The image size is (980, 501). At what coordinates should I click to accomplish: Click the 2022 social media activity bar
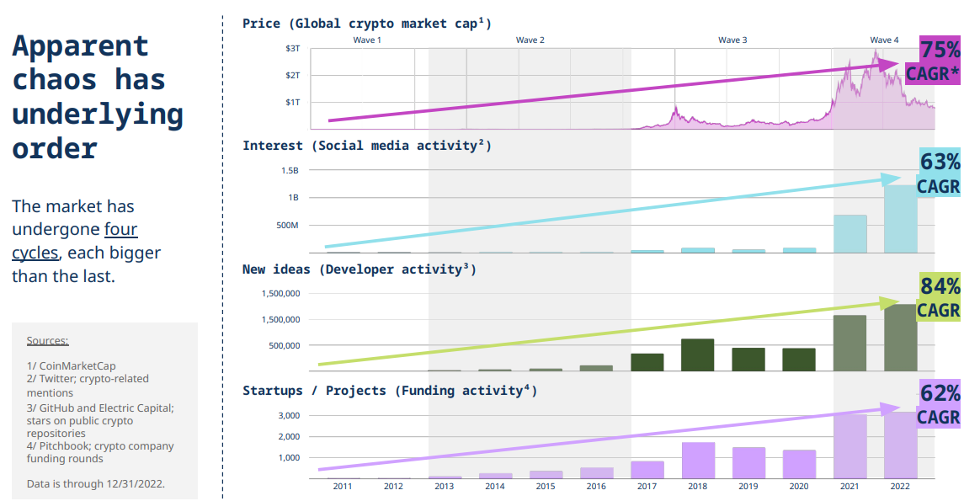click(900, 219)
